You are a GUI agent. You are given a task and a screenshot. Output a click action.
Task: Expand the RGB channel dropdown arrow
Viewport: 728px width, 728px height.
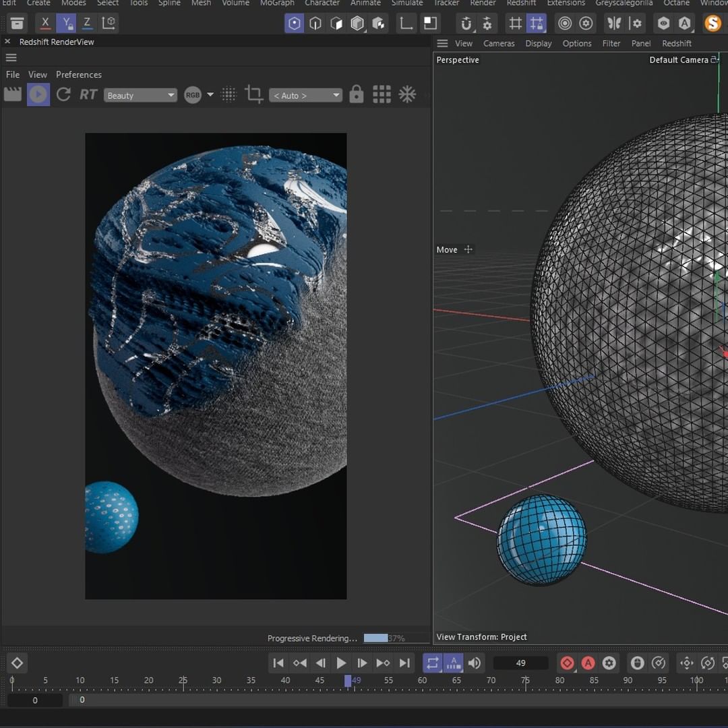[x=210, y=95]
